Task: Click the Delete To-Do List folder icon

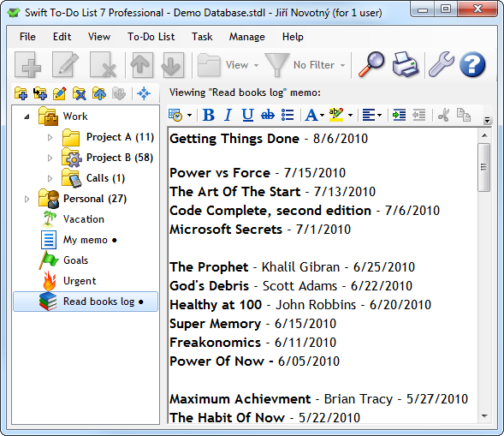Action: click(80, 93)
